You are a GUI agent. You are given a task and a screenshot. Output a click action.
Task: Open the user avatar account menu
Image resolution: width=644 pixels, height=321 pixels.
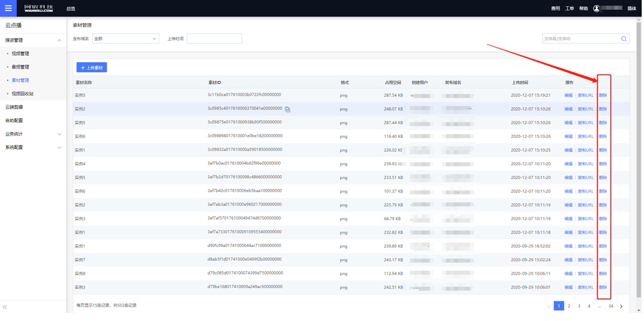596,8
